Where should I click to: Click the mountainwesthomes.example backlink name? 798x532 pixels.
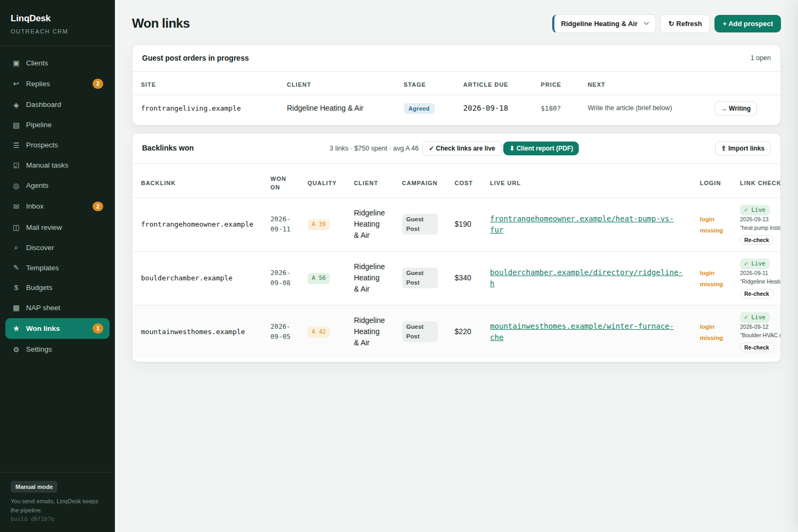coord(193,332)
